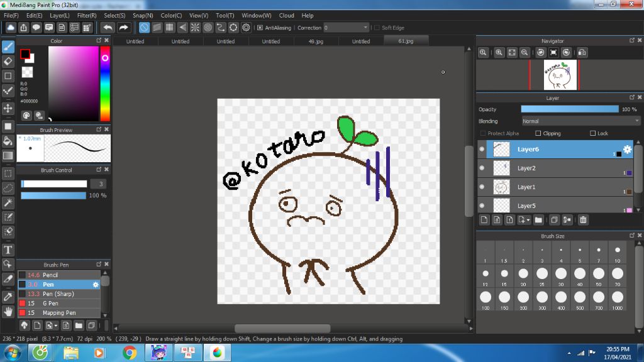Open snap settings gear in toolbar

point(246,28)
